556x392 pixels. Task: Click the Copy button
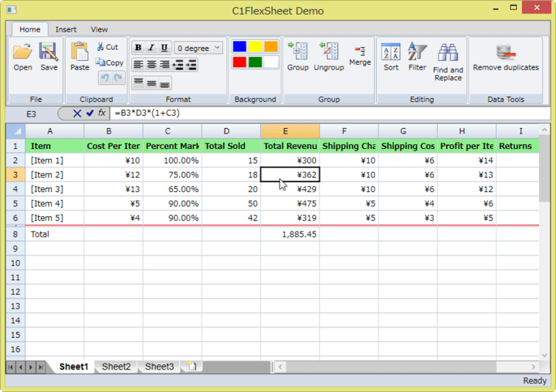110,63
